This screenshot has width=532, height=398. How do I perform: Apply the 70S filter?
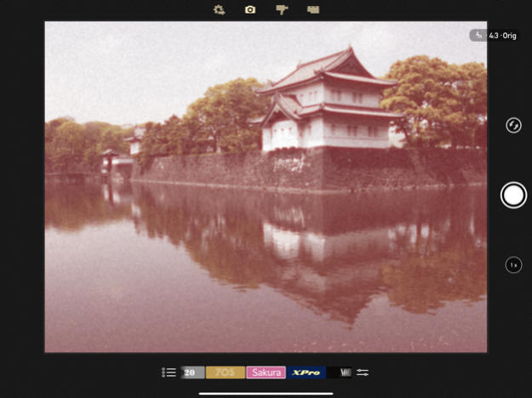click(225, 372)
